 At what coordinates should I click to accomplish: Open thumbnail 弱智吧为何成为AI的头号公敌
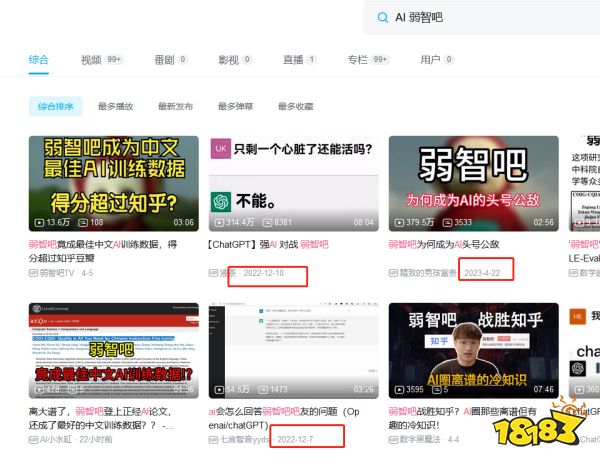pos(474,183)
